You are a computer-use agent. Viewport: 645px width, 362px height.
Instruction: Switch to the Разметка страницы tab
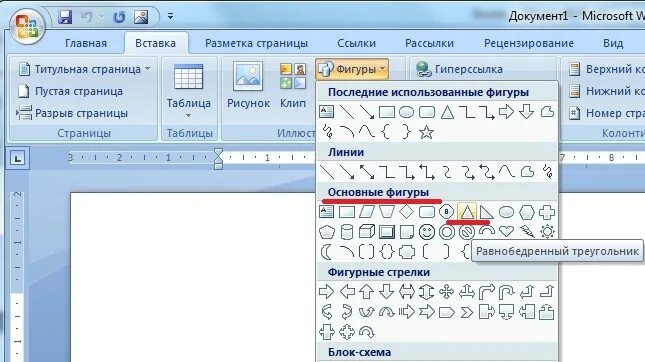256,43
